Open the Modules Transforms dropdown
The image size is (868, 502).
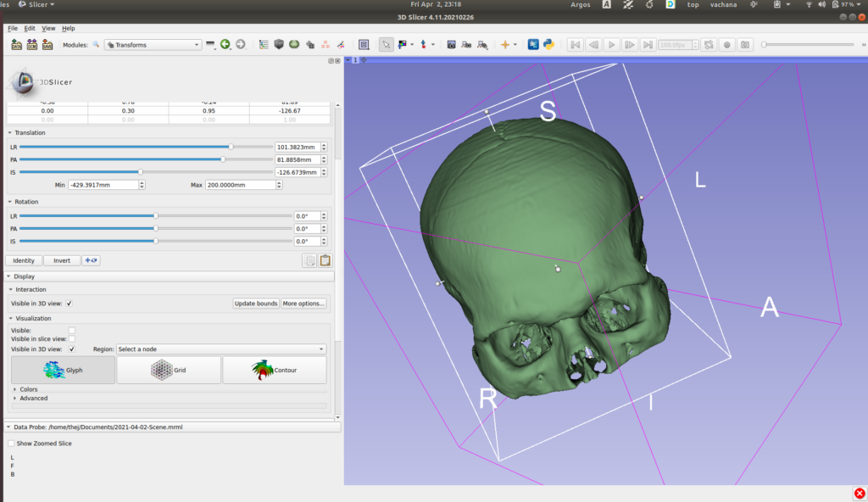tap(153, 45)
